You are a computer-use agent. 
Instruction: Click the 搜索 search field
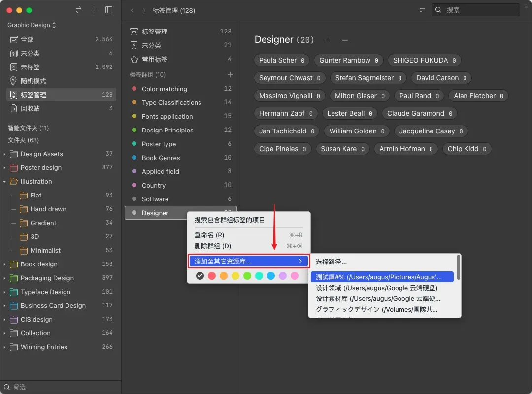476,10
